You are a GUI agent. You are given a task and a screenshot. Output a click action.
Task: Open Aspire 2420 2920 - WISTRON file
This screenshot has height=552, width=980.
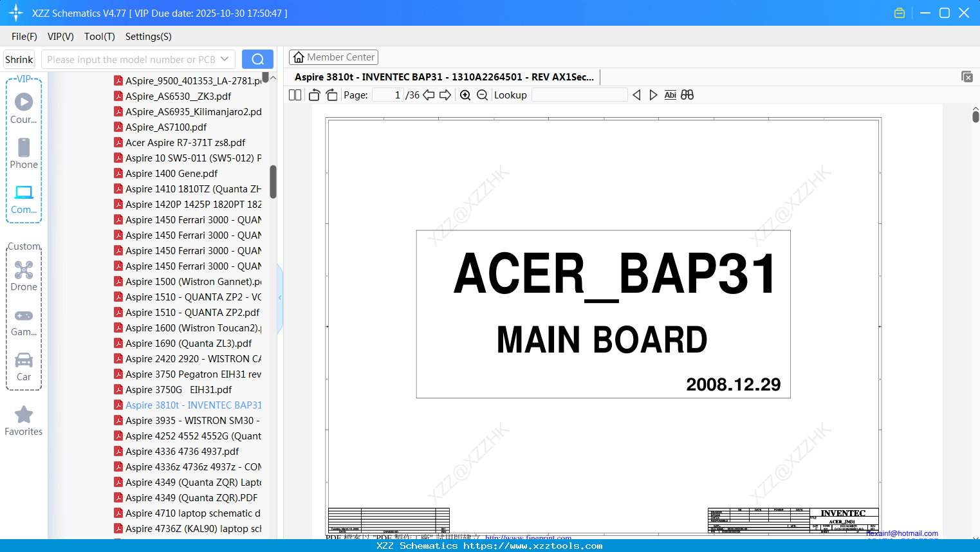pos(188,359)
